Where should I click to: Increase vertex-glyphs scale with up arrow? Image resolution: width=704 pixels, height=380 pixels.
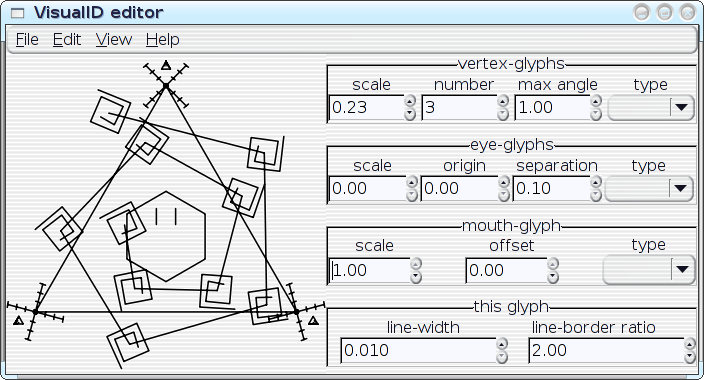(409, 101)
